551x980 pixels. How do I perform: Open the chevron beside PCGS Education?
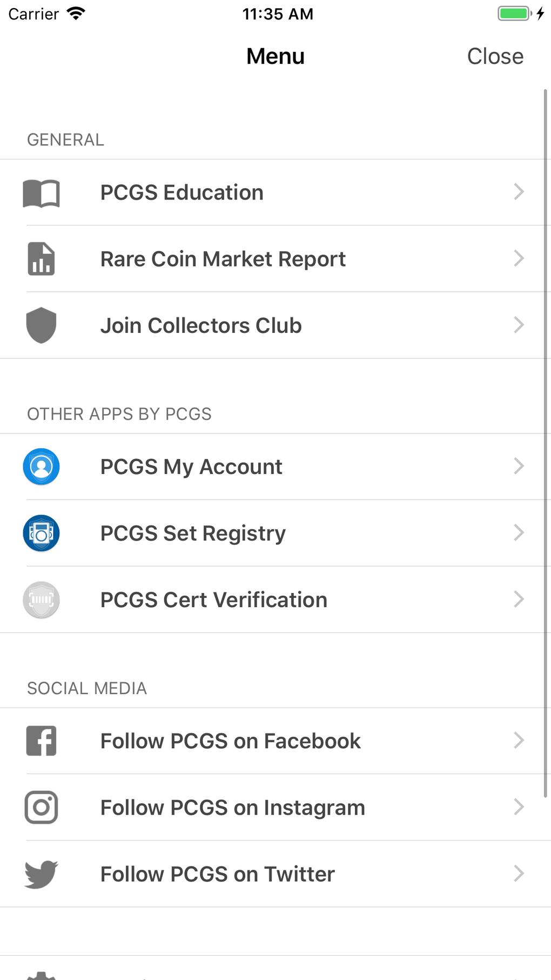(x=519, y=192)
